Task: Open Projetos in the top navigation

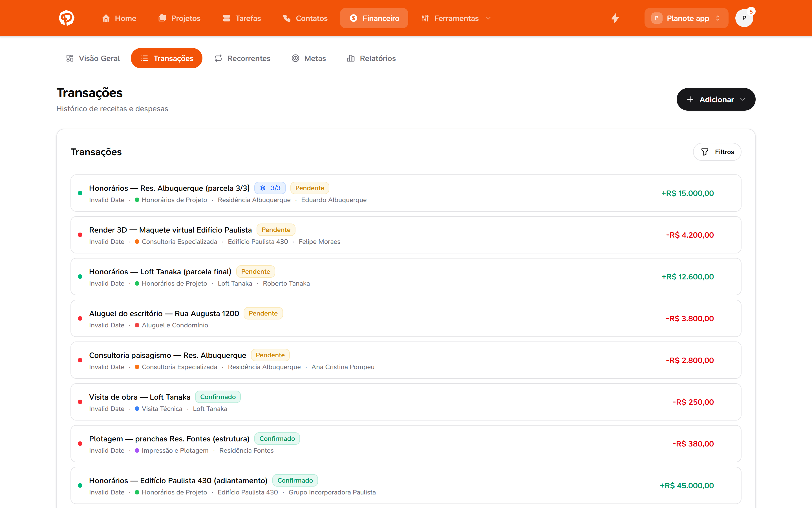Action: [x=180, y=18]
